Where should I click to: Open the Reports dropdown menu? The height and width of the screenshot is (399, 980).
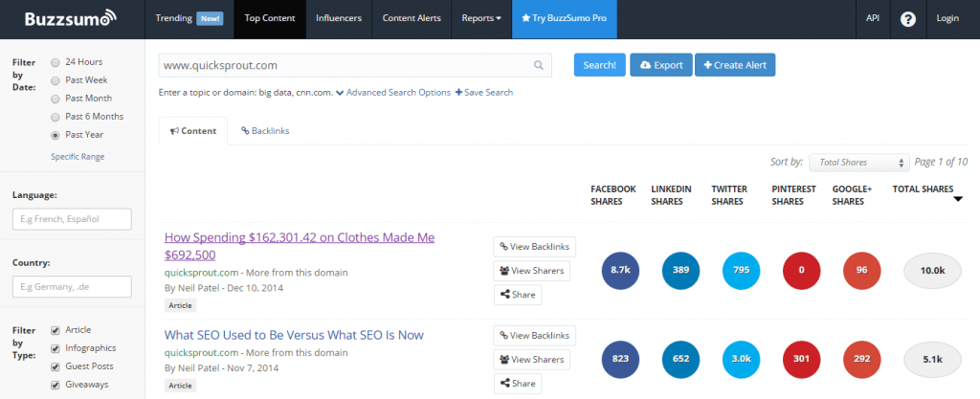481,19
